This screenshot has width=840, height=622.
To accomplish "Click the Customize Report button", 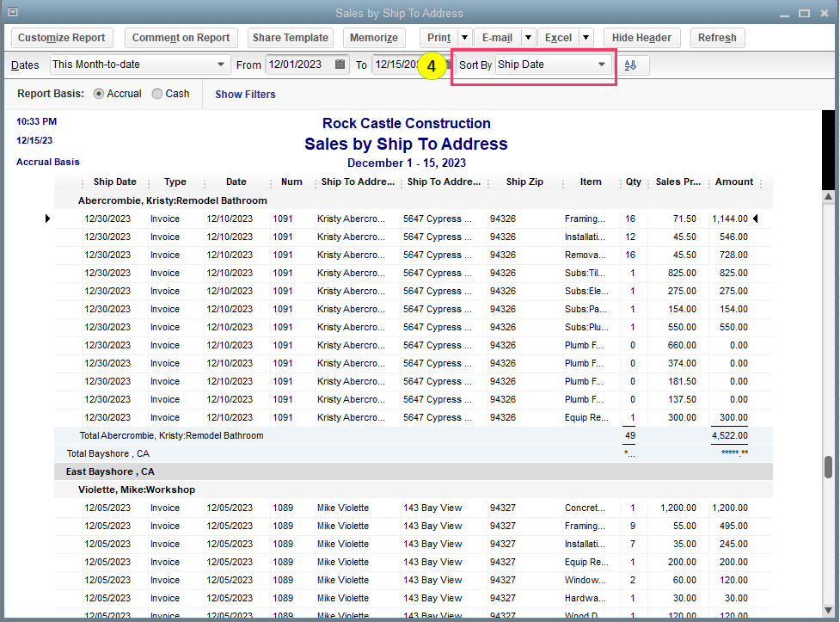I will pos(62,38).
